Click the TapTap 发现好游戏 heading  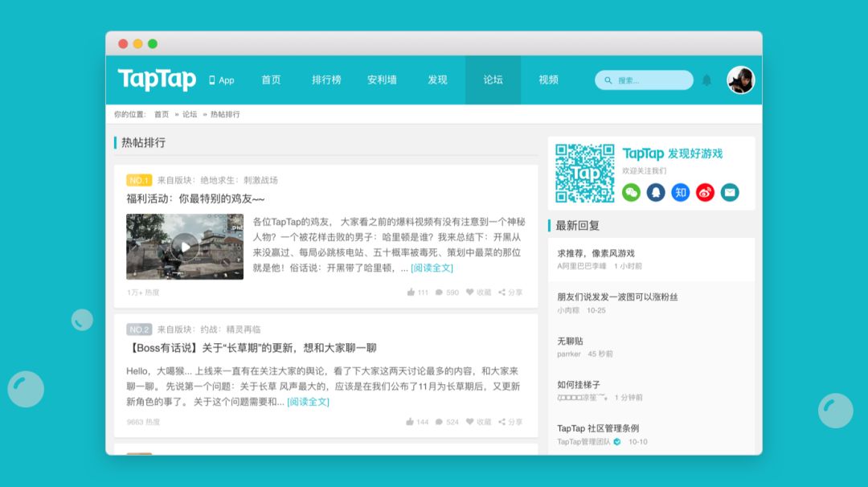(x=672, y=153)
